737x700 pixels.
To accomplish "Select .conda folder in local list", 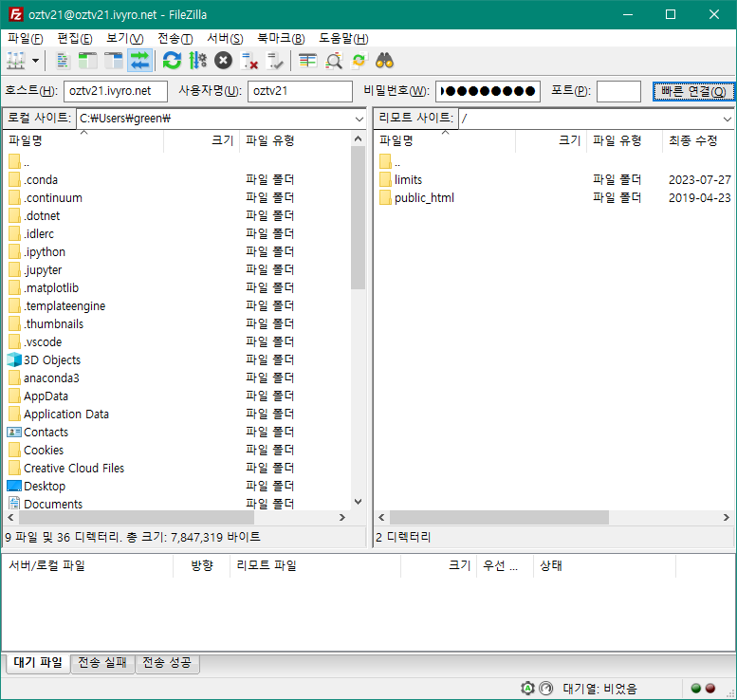I will pyautogui.click(x=41, y=180).
